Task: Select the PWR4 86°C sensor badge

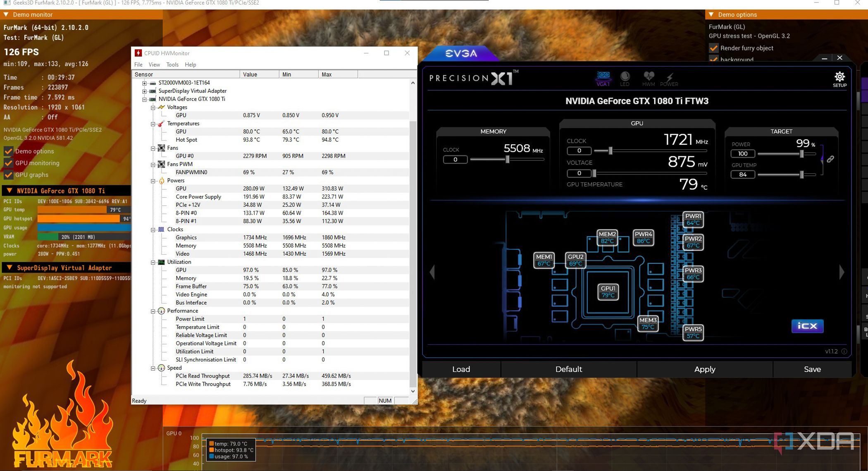Action: [x=644, y=237]
